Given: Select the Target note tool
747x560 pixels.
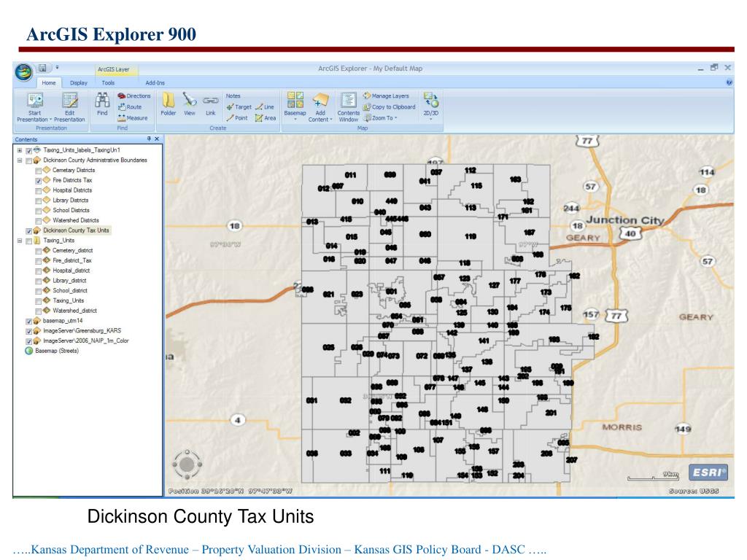Looking at the screenshot, I should coord(239,107).
